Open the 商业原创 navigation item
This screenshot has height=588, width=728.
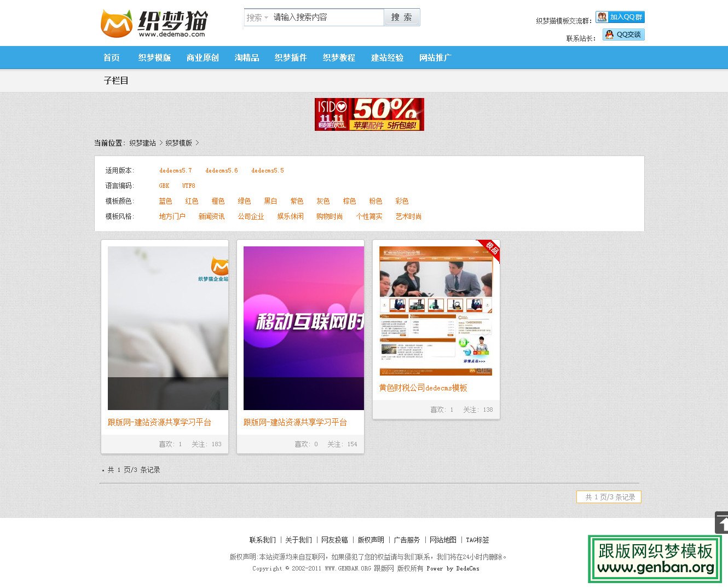202,57
